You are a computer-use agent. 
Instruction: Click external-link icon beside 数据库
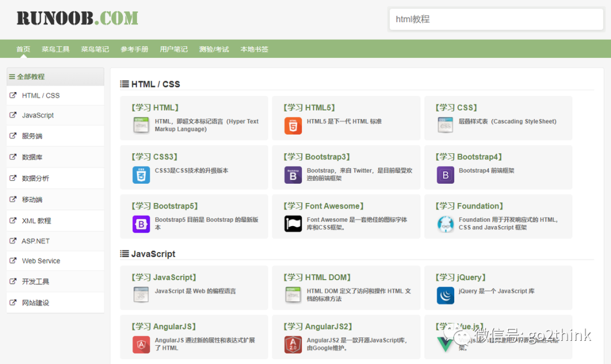(x=13, y=157)
